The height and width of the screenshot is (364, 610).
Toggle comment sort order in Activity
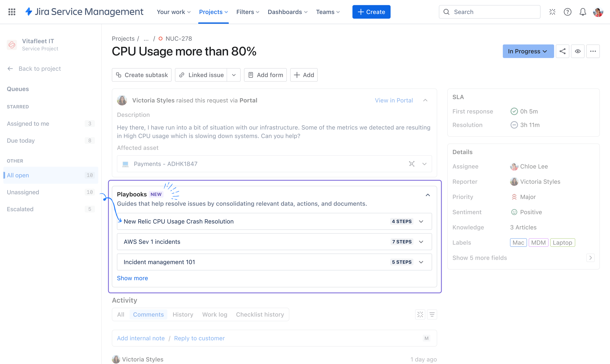[432, 314]
